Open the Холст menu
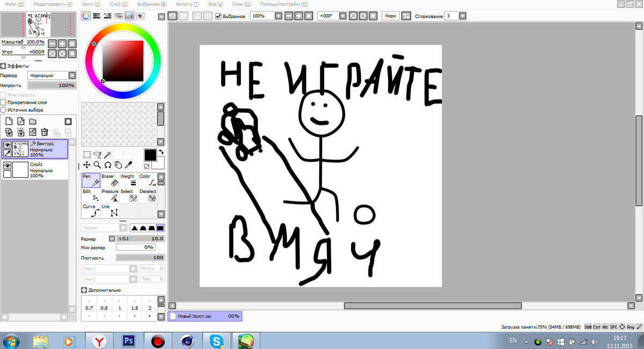644x349 pixels. (x=90, y=4)
